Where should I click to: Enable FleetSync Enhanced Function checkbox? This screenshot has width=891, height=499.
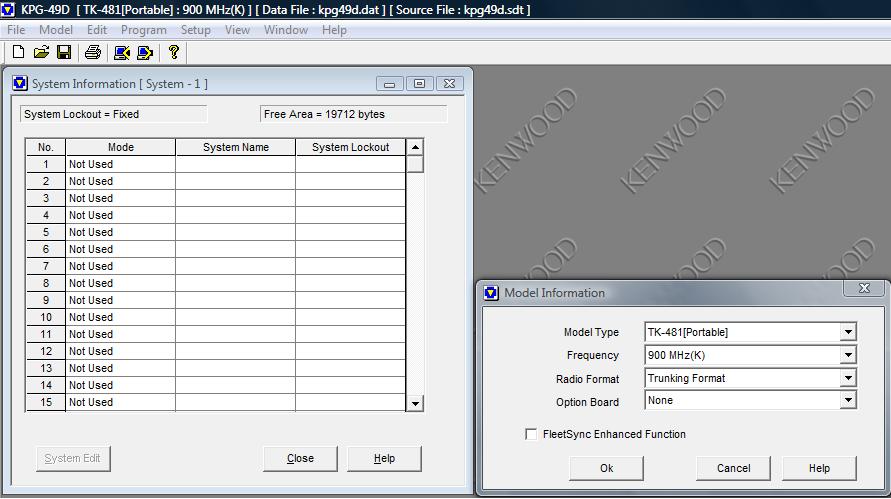531,434
